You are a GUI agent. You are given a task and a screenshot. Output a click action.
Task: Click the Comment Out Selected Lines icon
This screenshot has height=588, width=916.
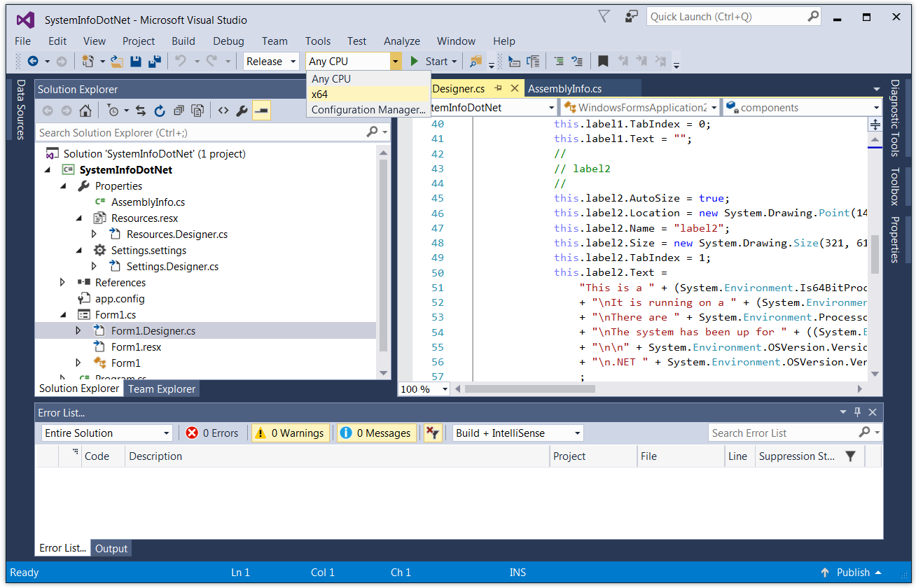[x=559, y=62]
